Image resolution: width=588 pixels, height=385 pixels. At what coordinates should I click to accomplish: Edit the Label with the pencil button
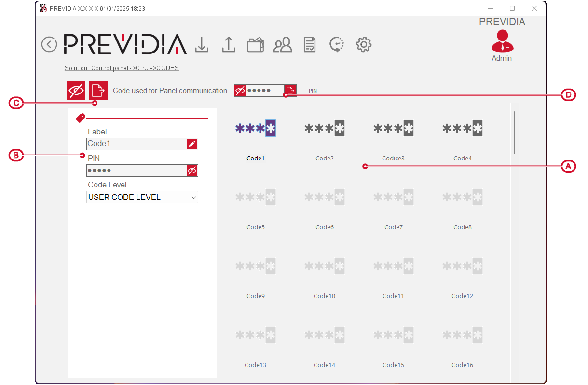coord(192,144)
